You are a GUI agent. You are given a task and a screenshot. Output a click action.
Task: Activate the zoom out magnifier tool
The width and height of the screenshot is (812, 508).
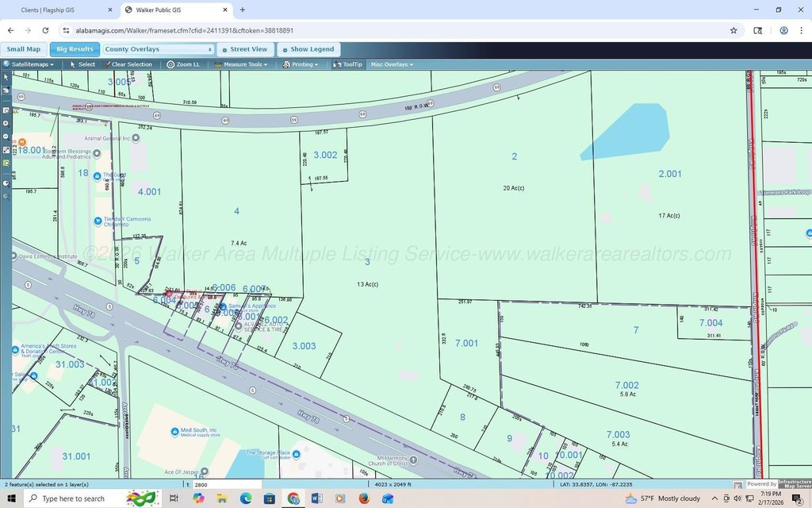pos(6,137)
